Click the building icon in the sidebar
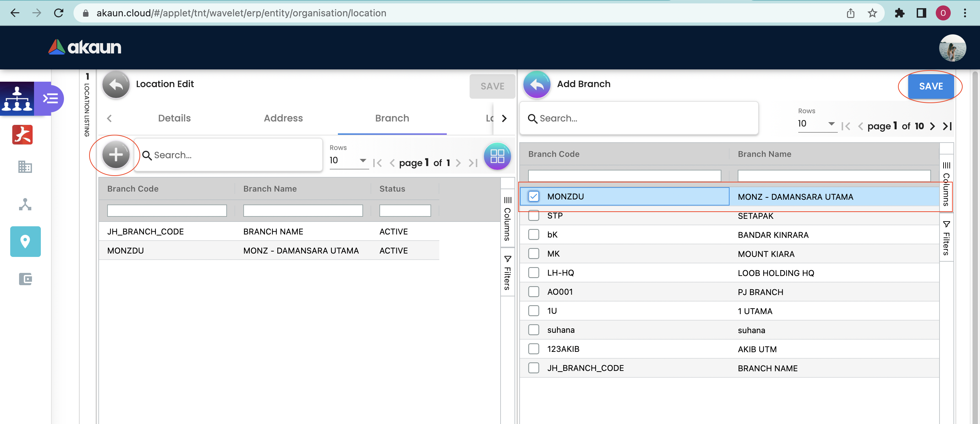 point(25,167)
